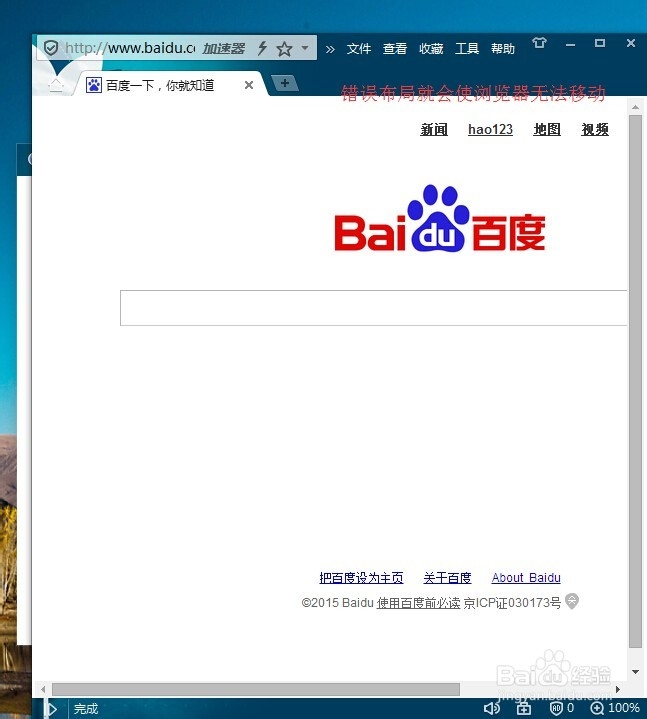647x719 pixels.
Task: Open the 视频 link
Action: [595, 129]
